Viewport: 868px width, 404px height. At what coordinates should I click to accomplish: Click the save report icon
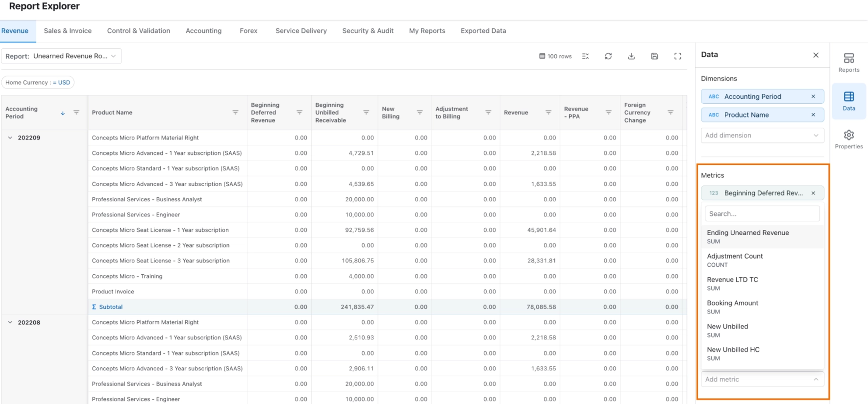(654, 56)
